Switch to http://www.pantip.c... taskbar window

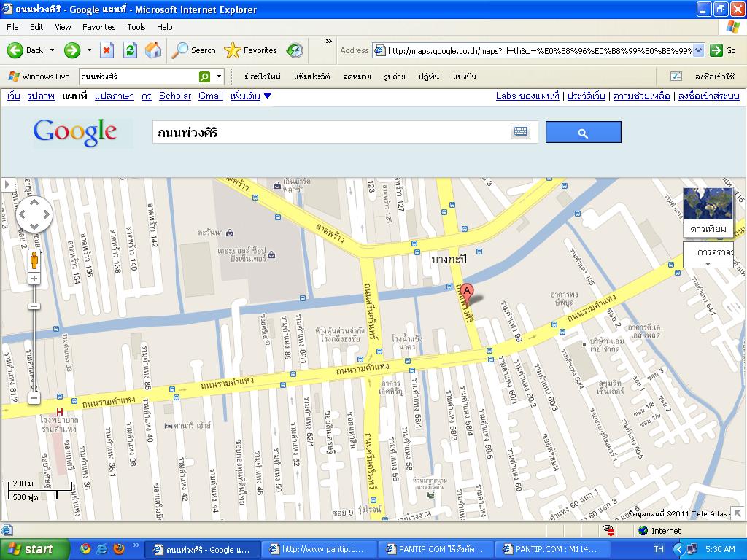pos(318,549)
